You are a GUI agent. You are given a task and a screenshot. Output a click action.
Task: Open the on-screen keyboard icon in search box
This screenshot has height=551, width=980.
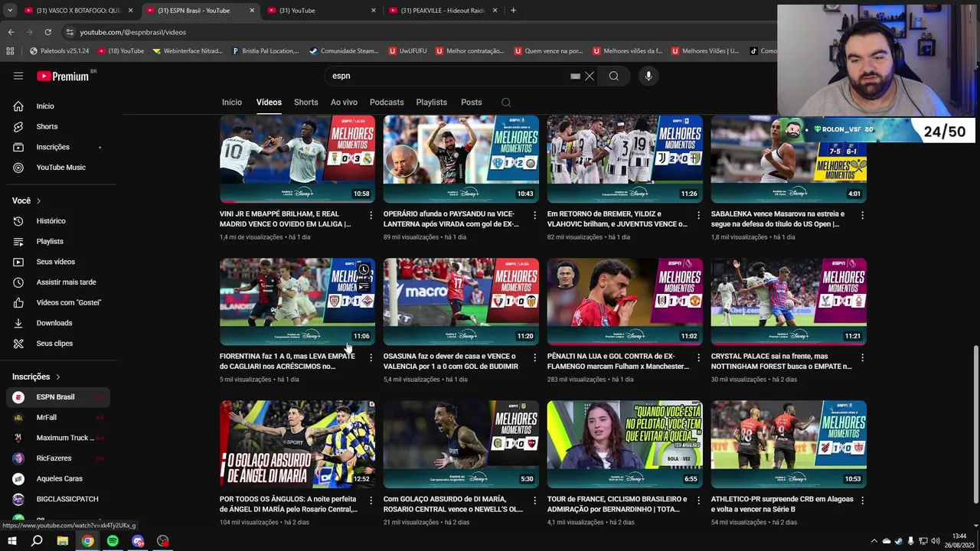click(575, 76)
